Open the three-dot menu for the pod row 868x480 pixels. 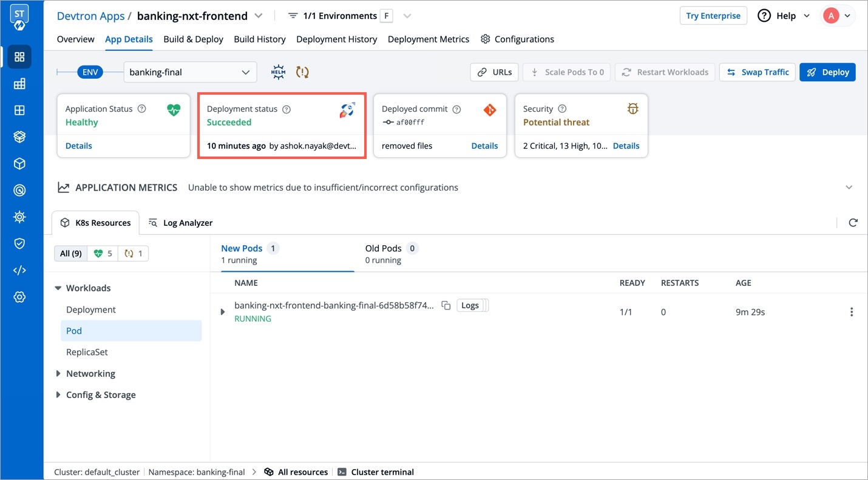[x=851, y=312]
